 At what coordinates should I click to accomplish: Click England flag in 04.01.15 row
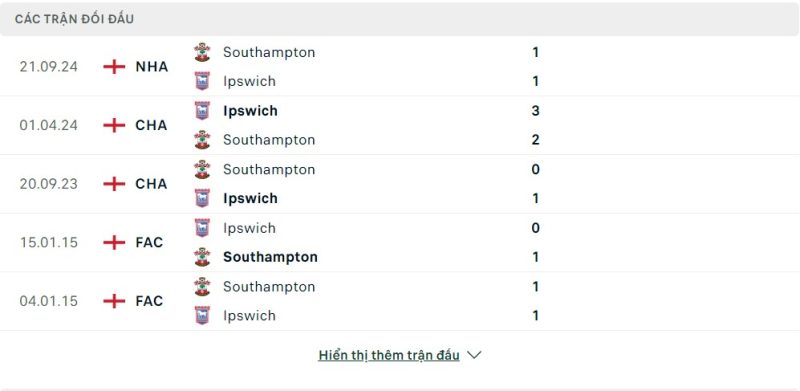point(114,301)
